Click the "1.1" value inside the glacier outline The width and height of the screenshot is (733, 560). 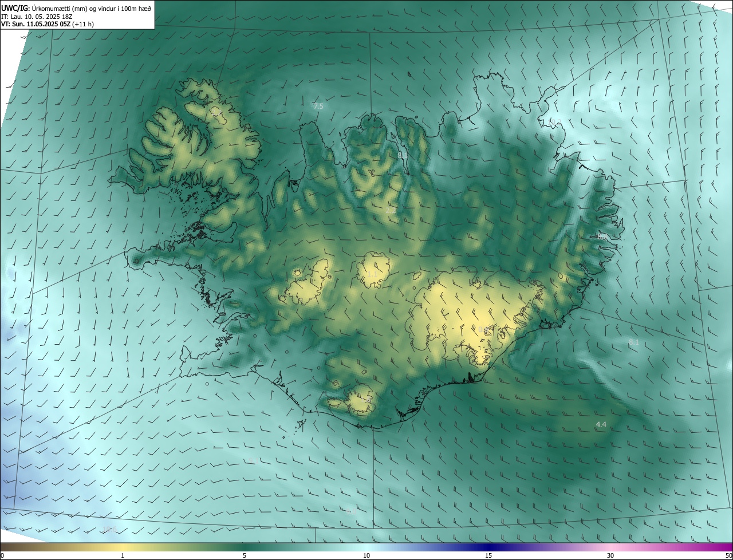coord(372,275)
